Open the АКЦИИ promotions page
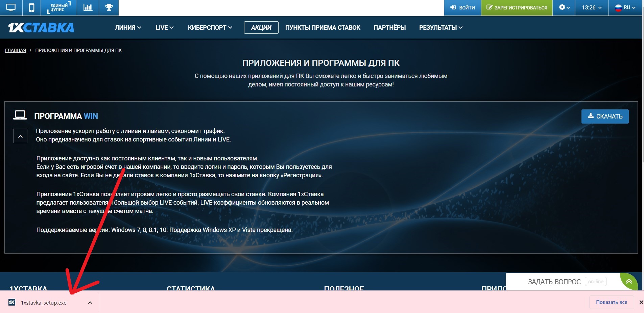644x313 pixels. coord(261,28)
